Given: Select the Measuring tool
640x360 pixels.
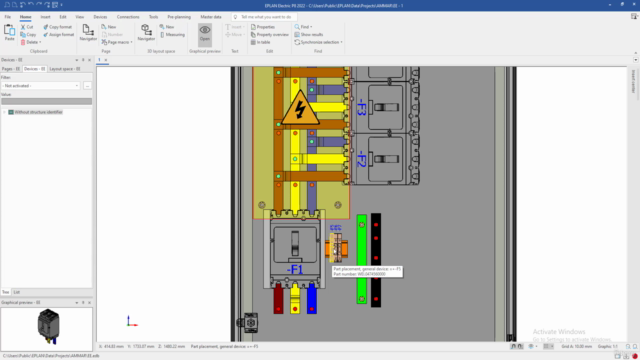Looking at the screenshot, I should tap(173, 35).
